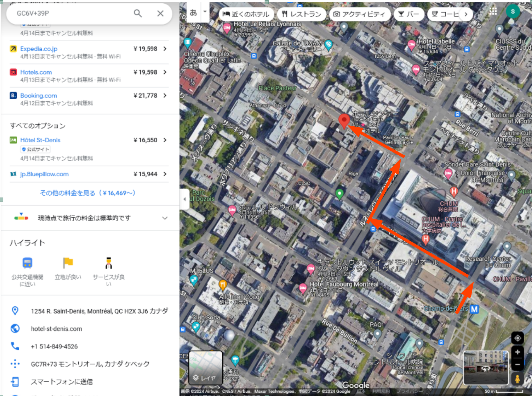Viewport: 532px width, 396px height.
Task: Click the Allo mon Coco restaurant pin
Action: pos(223,285)
